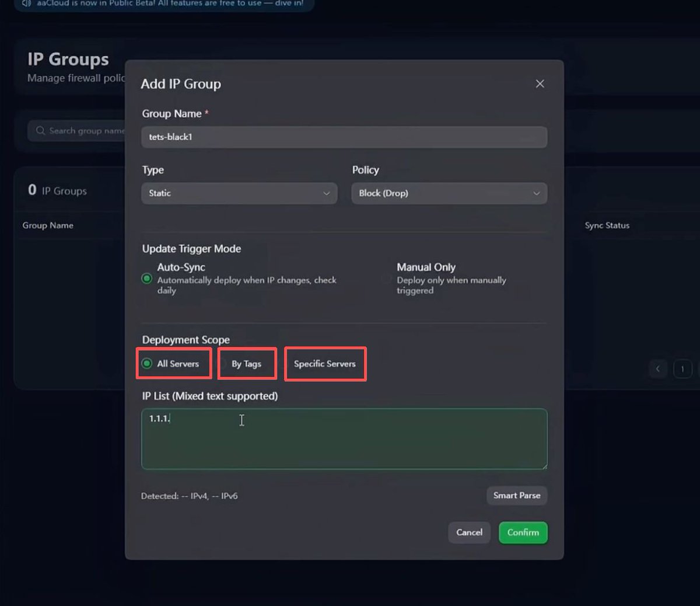The width and height of the screenshot is (700, 606).
Task: Confirm the new IP group
Action: (523, 532)
